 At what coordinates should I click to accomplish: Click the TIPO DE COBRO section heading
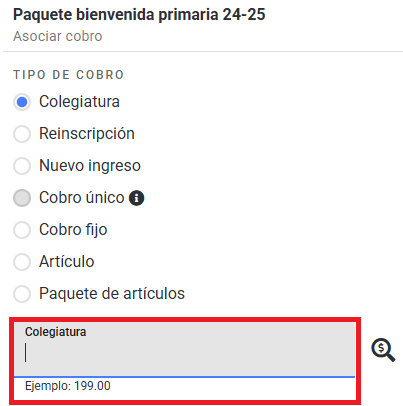pos(69,75)
